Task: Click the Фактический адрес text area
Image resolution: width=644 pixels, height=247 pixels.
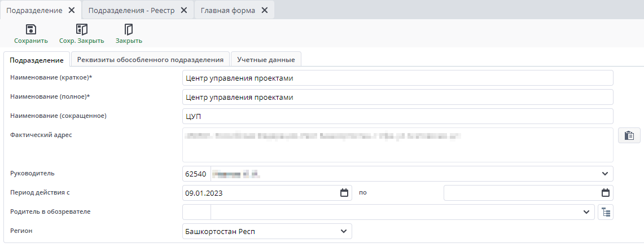Action: 397,145
